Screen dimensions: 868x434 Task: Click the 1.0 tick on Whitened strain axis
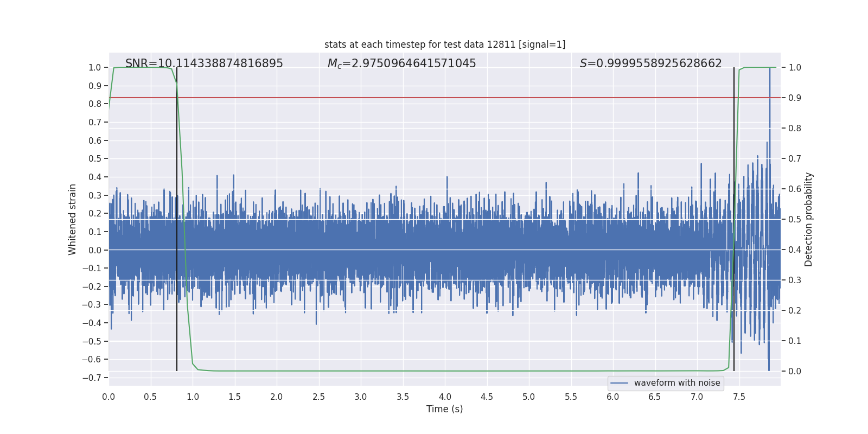point(95,68)
